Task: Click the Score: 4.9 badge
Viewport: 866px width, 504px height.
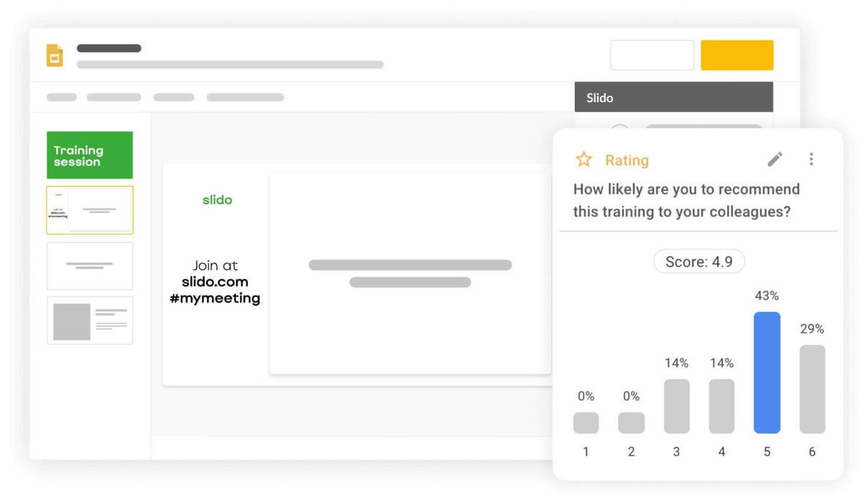Action: coord(699,261)
